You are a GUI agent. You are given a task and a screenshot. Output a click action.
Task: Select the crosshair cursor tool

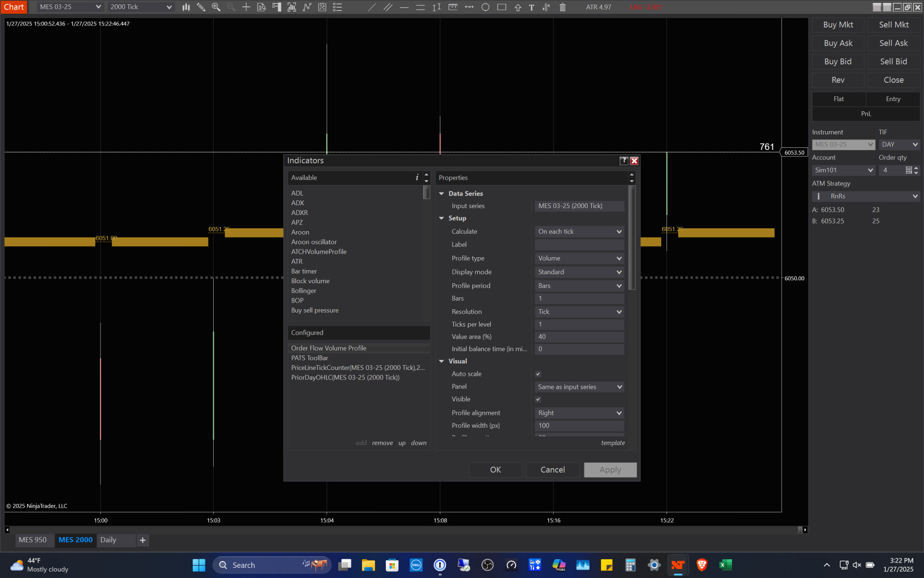[246, 7]
